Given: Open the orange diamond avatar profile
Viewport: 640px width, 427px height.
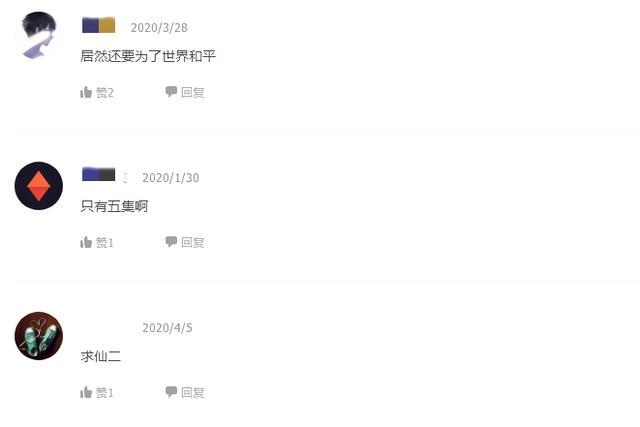Looking at the screenshot, I should pyautogui.click(x=39, y=186).
